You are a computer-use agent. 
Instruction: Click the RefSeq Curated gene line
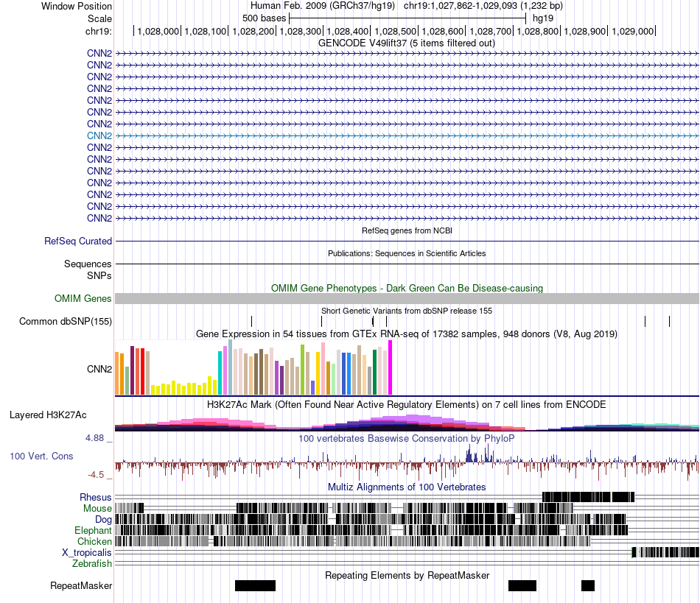407,241
